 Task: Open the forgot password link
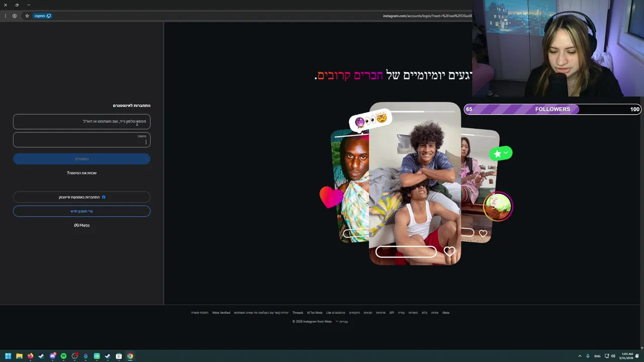point(82,173)
